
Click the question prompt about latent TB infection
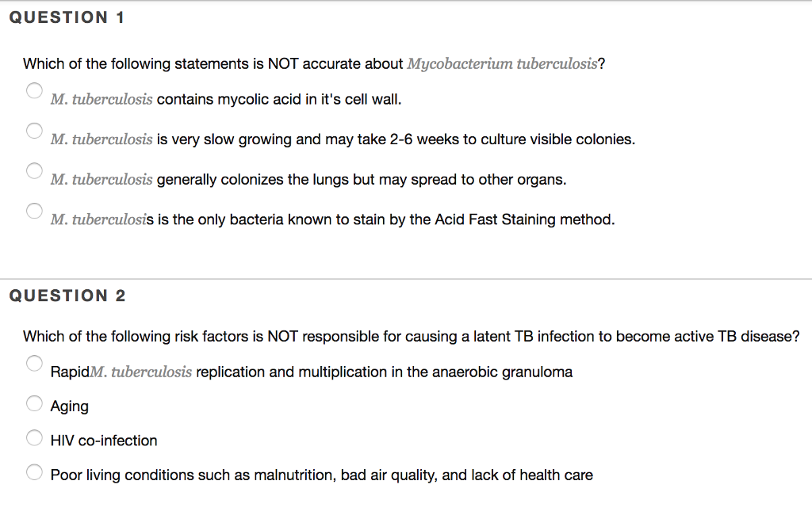[411, 337]
